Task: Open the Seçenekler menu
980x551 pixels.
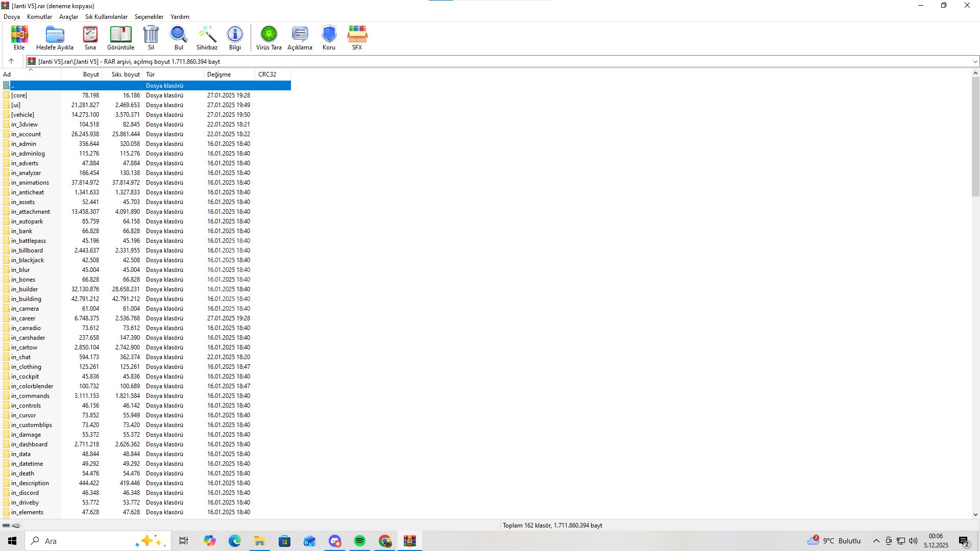Action: pos(149,17)
